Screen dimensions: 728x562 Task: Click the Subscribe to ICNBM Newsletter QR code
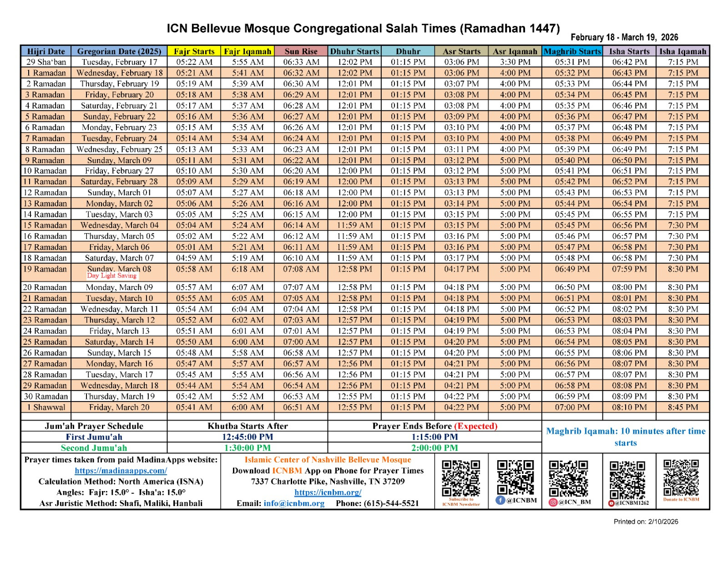pos(461,478)
